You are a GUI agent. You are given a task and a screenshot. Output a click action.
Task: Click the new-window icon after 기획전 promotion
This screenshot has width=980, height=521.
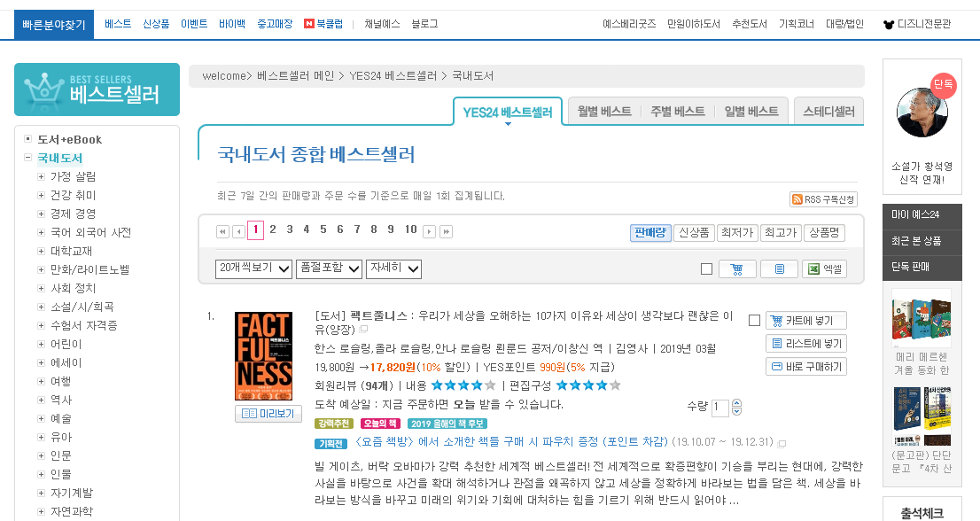point(782,444)
